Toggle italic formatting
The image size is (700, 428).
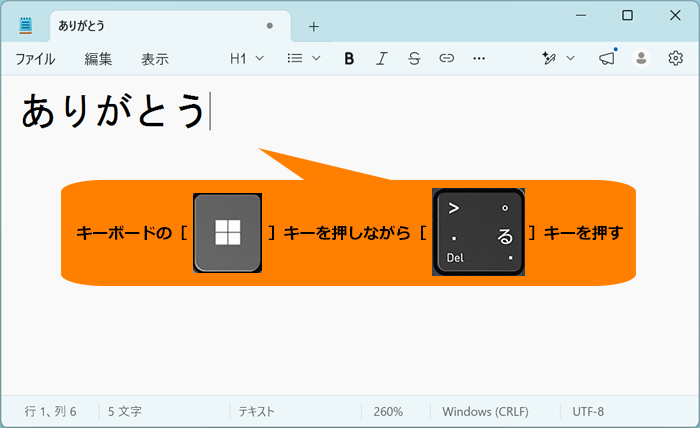(382, 58)
